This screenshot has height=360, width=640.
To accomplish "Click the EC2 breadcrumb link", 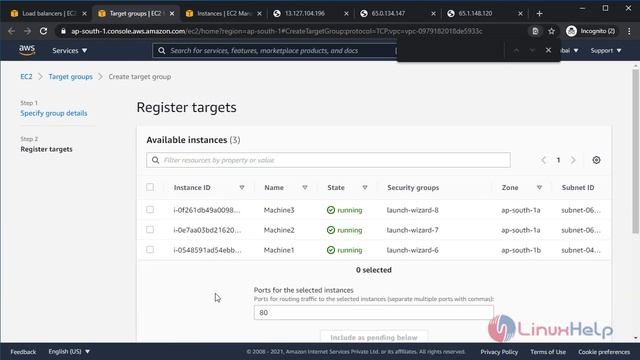I will click(26, 77).
